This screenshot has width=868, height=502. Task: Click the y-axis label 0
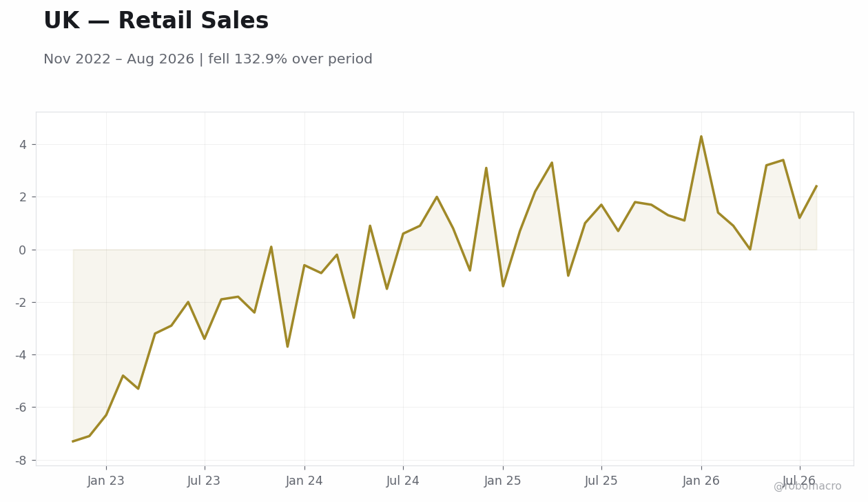pos(23,250)
